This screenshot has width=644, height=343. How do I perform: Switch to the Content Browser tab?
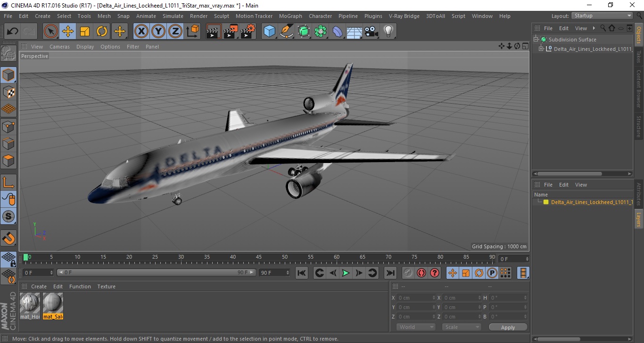click(x=639, y=89)
